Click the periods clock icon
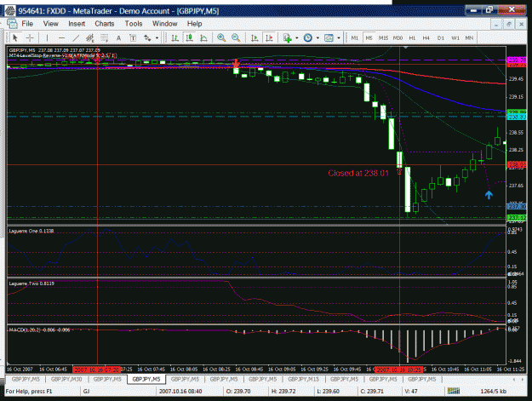This screenshot has width=532, height=401. (x=308, y=38)
